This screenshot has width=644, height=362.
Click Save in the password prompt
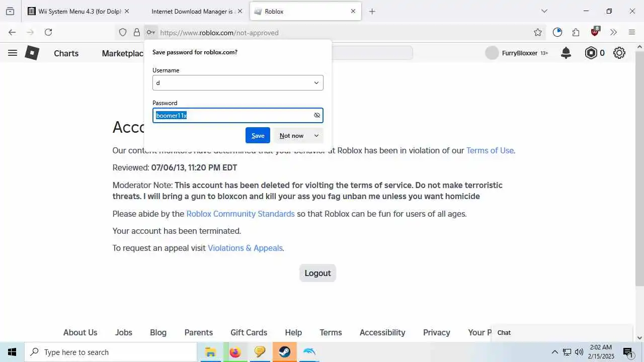click(x=258, y=135)
